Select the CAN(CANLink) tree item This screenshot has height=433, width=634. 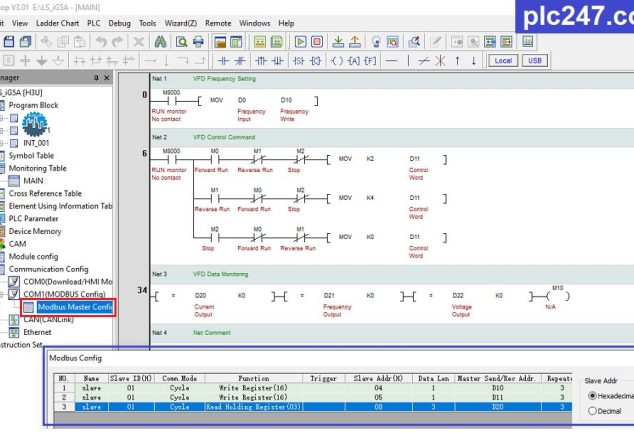click(x=49, y=319)
